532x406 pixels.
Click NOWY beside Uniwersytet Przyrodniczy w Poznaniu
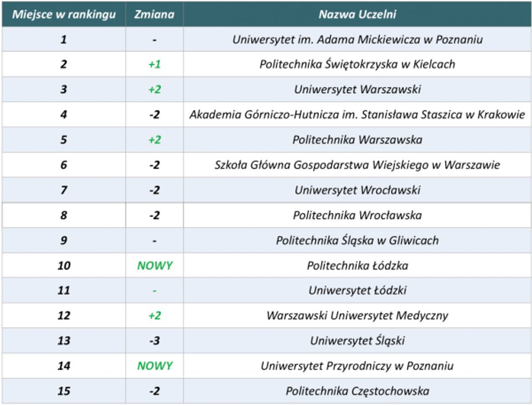[155, 366]
